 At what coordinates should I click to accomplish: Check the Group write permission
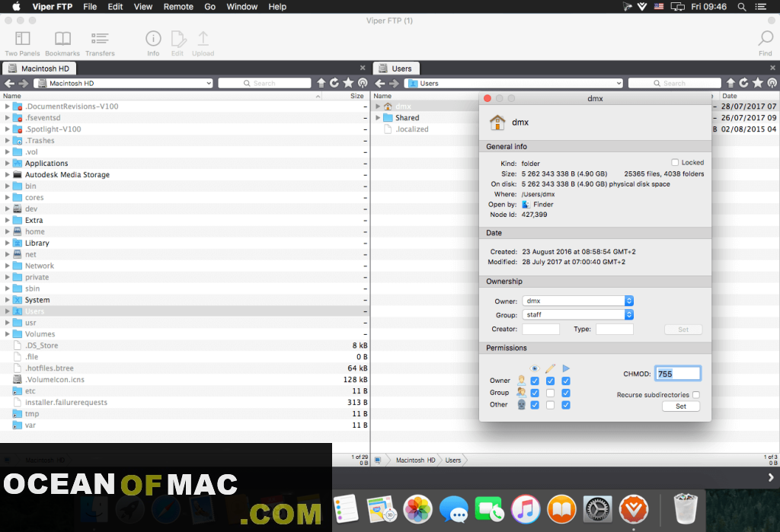click(x=550, y=393)
